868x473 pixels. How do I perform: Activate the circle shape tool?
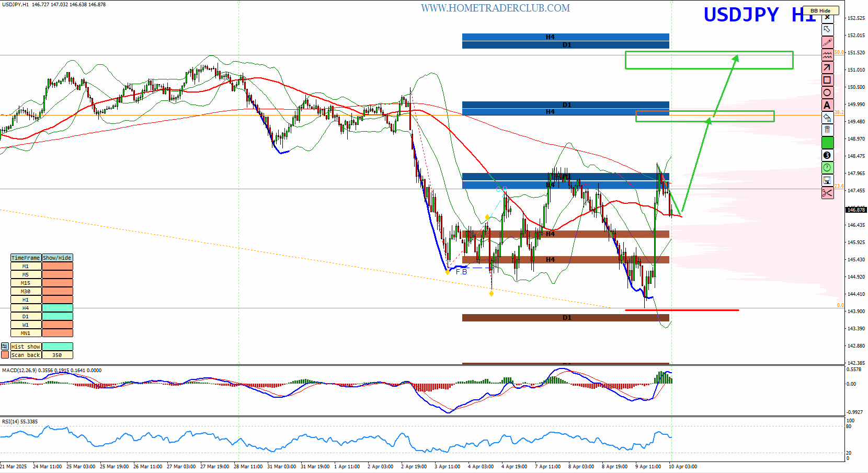827,93
